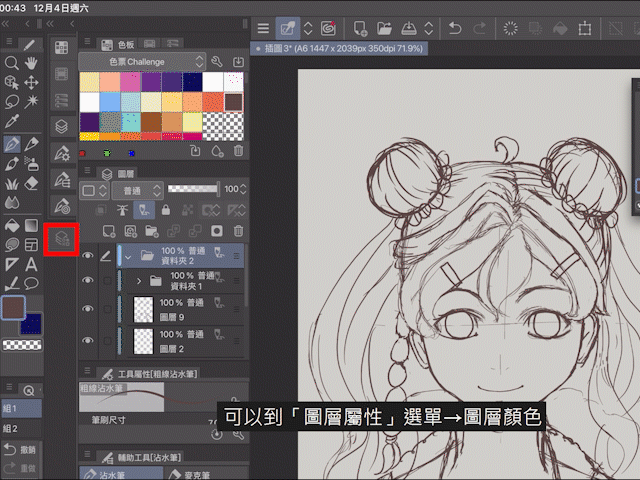Hide the 資料夾 2 folder layer
640x480 pixels.
(87, 256)
